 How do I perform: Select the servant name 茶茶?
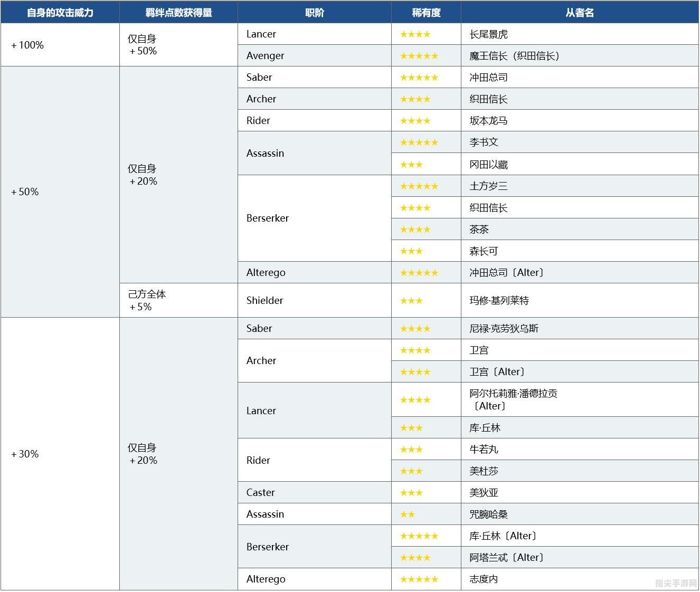click(479, 230)
